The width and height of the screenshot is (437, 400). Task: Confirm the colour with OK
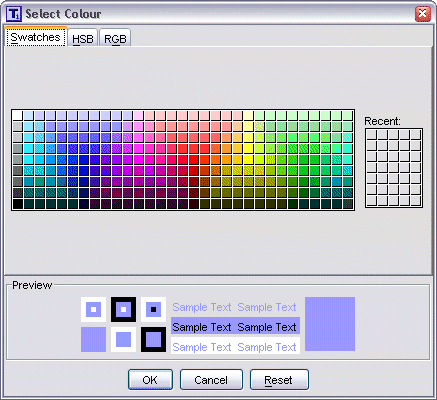pos(150,380)
